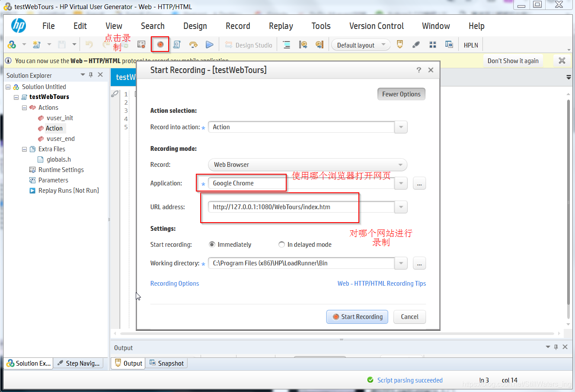This screenshot has height=392, width=575.
Task: Click the step-over arrow icon in toolbar
Action: (193, 45)
